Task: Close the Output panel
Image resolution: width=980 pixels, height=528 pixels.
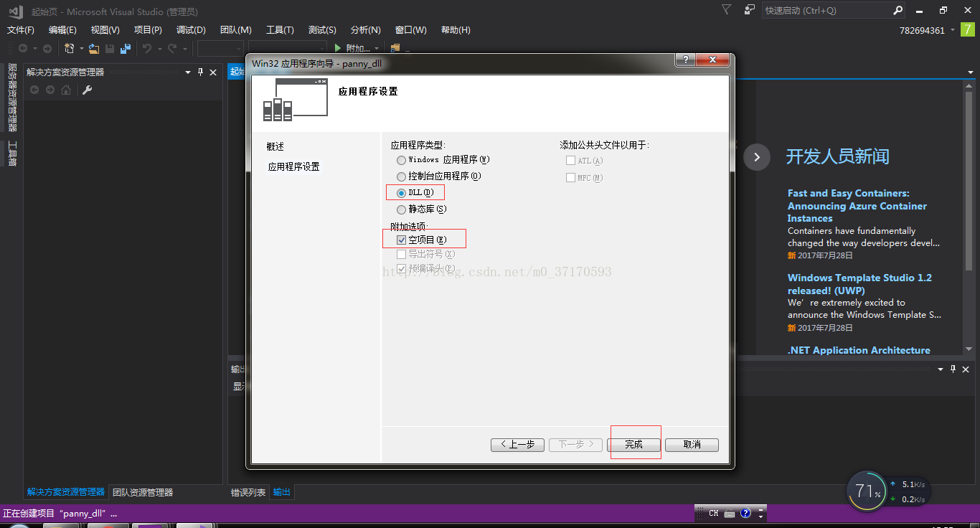Action: click(965, 369)
